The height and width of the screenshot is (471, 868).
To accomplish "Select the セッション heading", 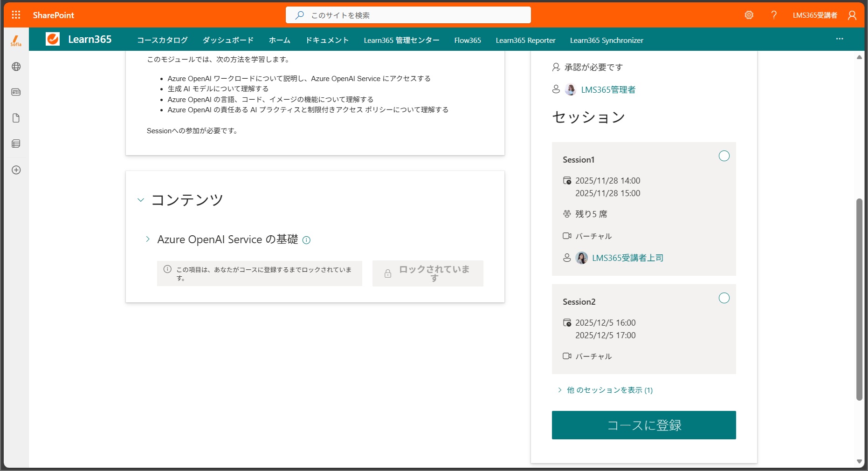I will [x=588, y=117].
